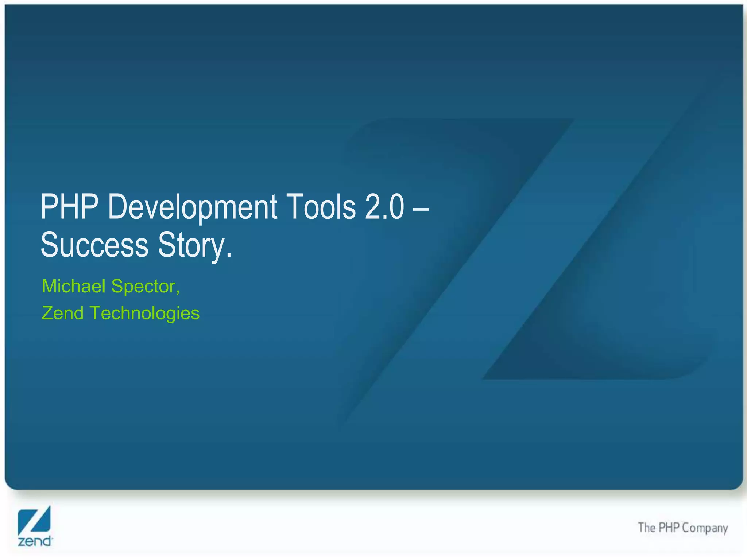Click the green word "Zend" in the subtitle
Image resolution: width=747 pixels, height=560 pixels.
click(63, 313)
